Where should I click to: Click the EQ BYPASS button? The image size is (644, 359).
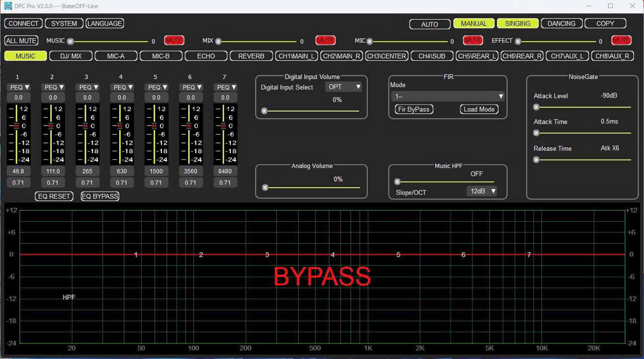point(100,196)
